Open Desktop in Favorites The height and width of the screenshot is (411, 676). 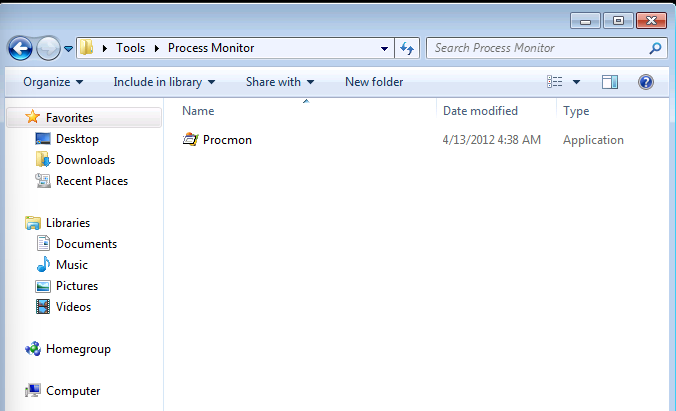click(77, 139)
